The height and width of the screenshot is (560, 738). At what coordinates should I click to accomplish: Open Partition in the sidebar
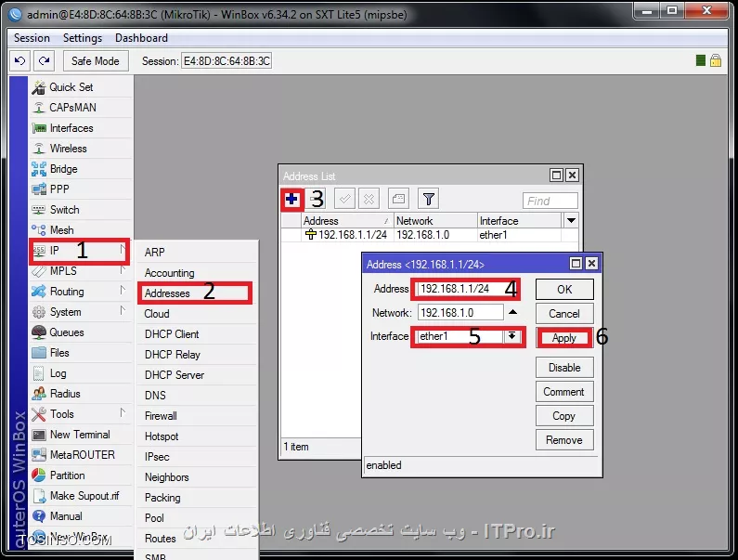click(x=81, y=475)
